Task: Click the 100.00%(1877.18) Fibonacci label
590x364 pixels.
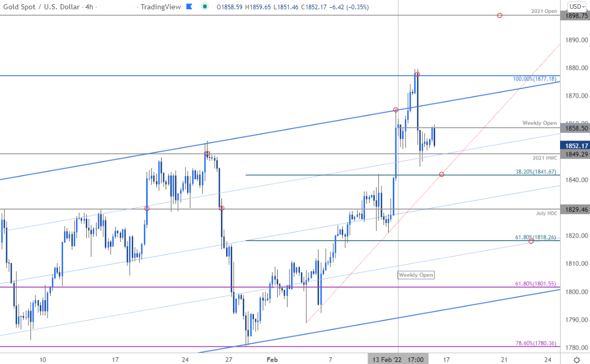Action: [534, 78]
